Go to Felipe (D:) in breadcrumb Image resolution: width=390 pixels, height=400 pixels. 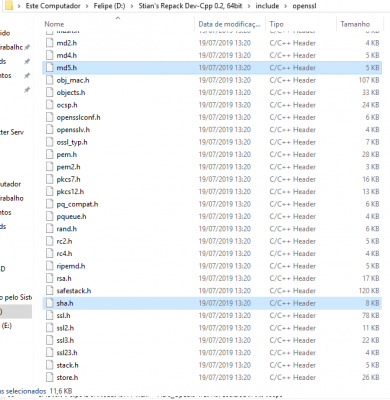click(109, 6)
